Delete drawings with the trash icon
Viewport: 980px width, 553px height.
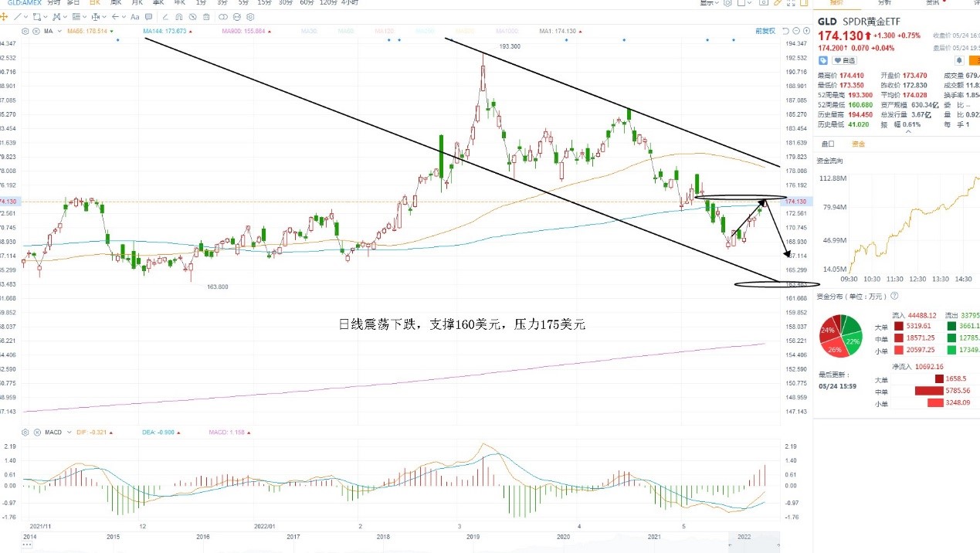pyautogui.click(x=206, y=17)
